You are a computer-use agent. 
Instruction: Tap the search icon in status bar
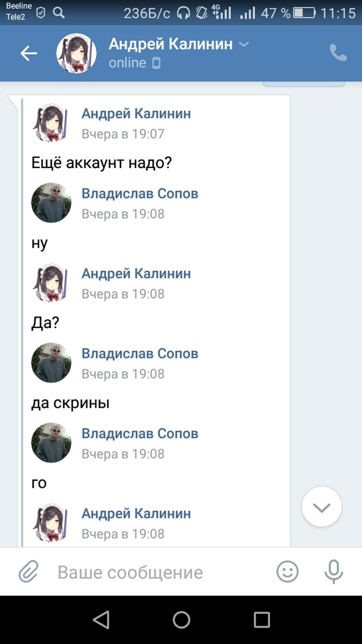pyautogui.click(x=58, y=13)
